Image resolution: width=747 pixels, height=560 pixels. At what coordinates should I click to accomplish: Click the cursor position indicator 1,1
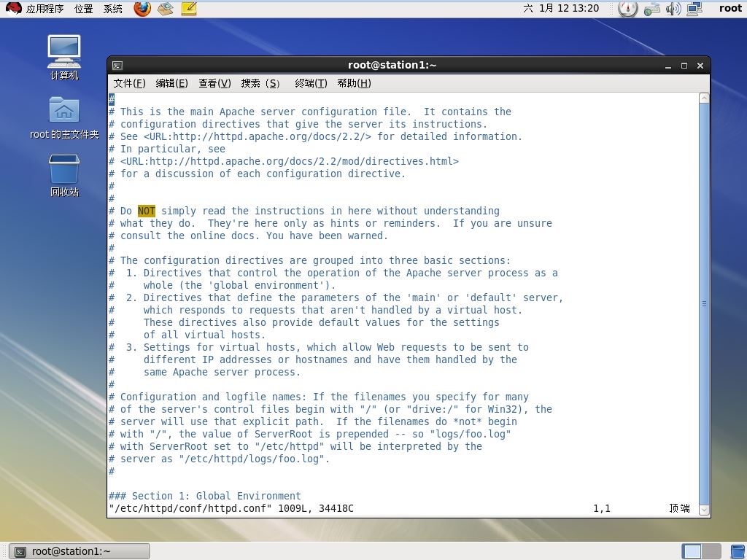click(602, 508)
